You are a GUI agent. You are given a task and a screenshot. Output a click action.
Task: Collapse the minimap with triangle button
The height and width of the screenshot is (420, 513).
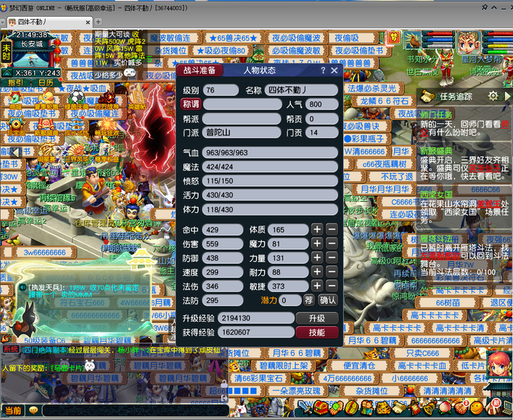click(7, 73)
